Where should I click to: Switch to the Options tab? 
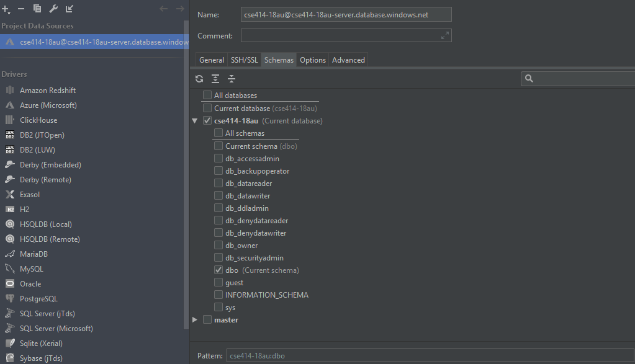(312, 60)
